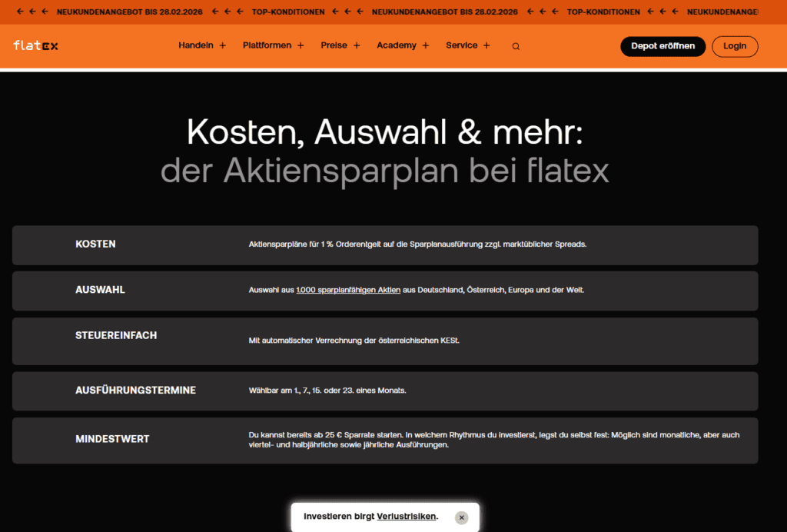Select the KOSTEN row
The height and width of the screenshot is (532, 787).
95,244
